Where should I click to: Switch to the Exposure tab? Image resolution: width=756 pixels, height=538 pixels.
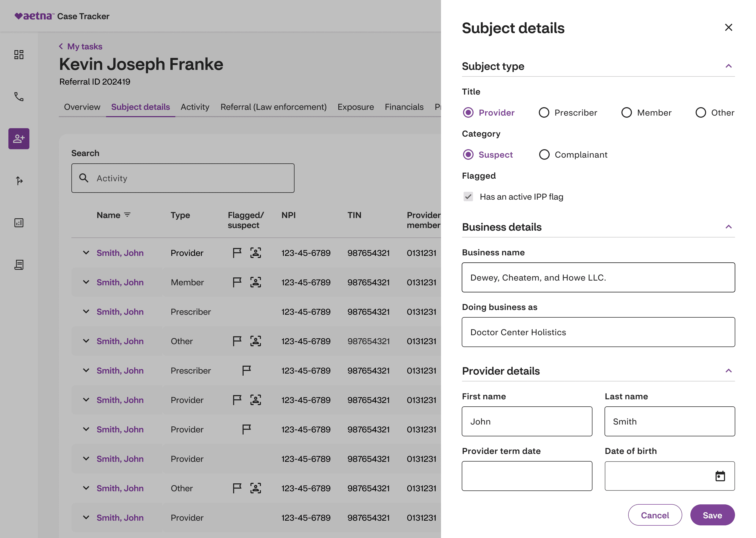point(355,107)
